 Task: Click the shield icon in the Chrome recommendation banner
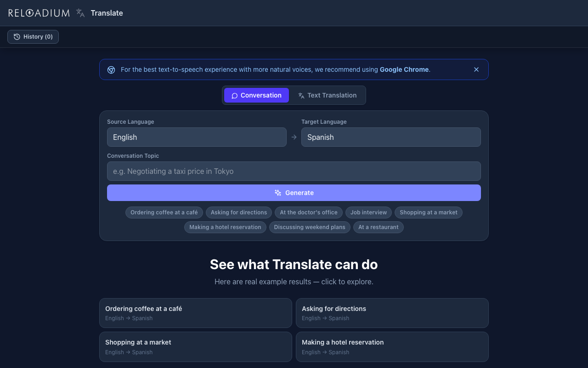tap(111, 69)
